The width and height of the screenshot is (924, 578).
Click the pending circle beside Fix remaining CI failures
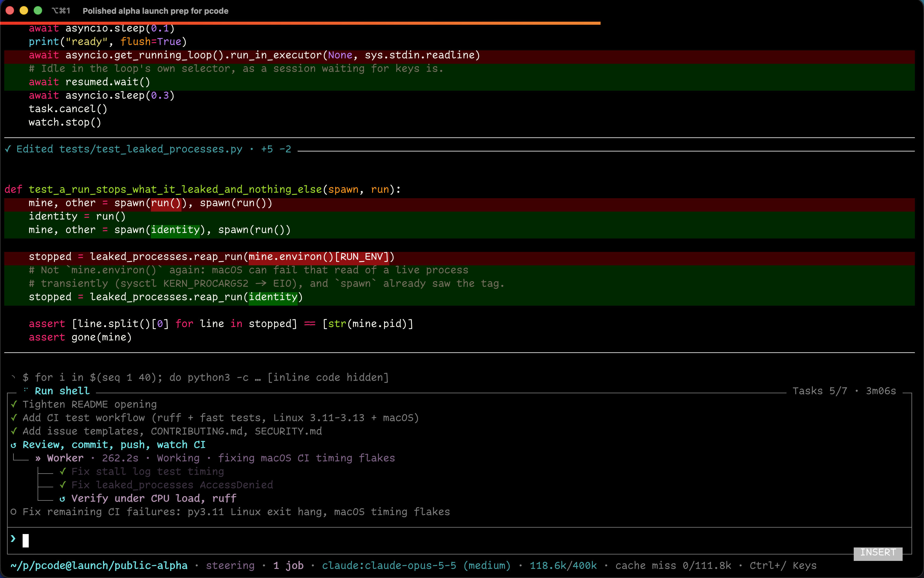13,512
